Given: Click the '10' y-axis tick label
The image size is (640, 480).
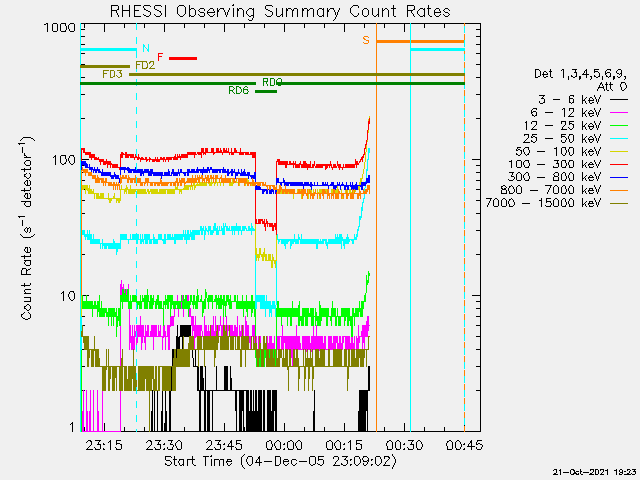Looking at the screenshot, I should pyautogui.click(x=68, y=296).
